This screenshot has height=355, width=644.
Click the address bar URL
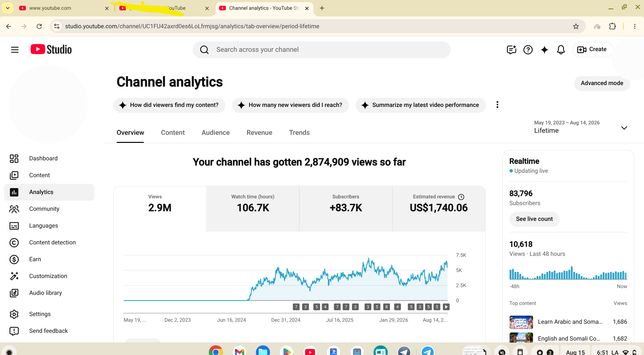(x=192, y=26)
